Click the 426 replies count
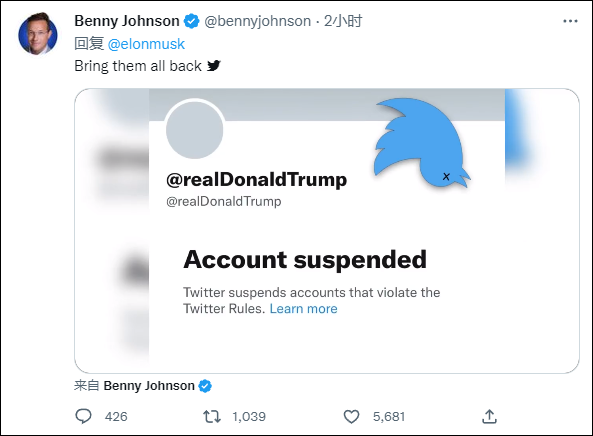 coord(116,417)
